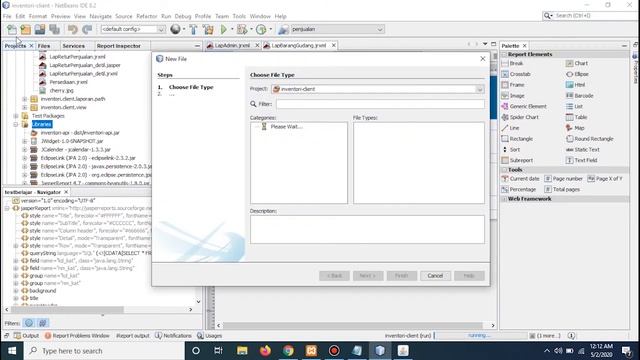The image size is (640, 360).
Task: Click the Report output button
Action: [133, 336]
